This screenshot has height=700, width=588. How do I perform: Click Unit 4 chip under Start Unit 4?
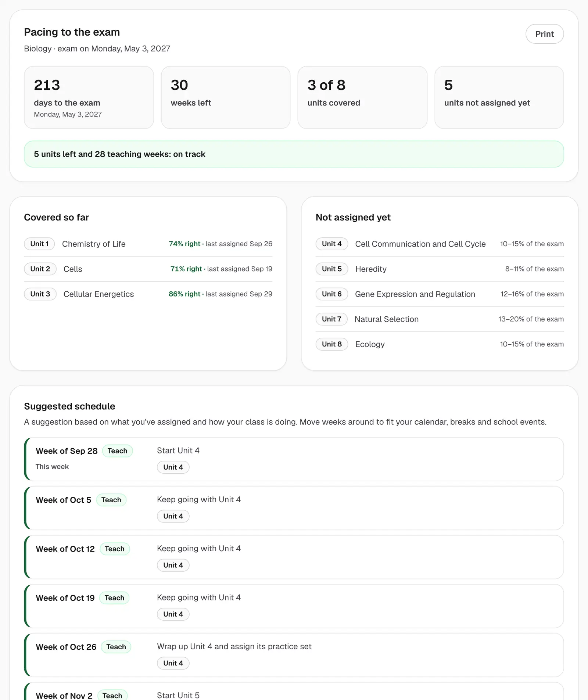pos(173,467)
